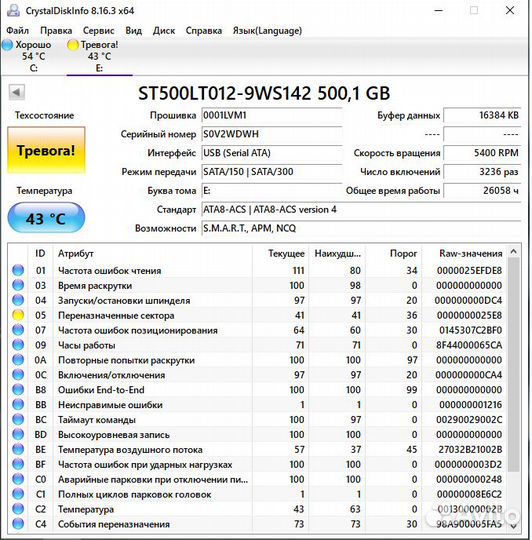Click raw value 000000025E8
532x540 pixels.
coord(469,315)
